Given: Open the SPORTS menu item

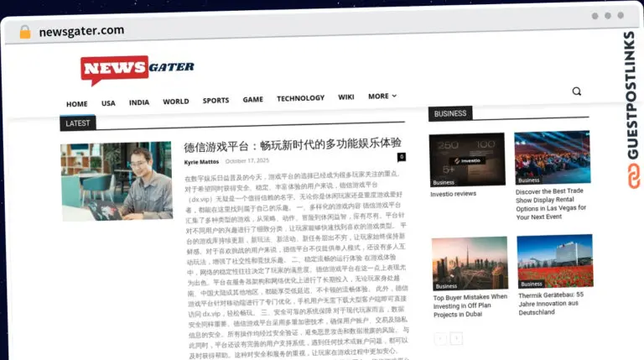Looking at the screenshot, I should [x=216, y=100].
